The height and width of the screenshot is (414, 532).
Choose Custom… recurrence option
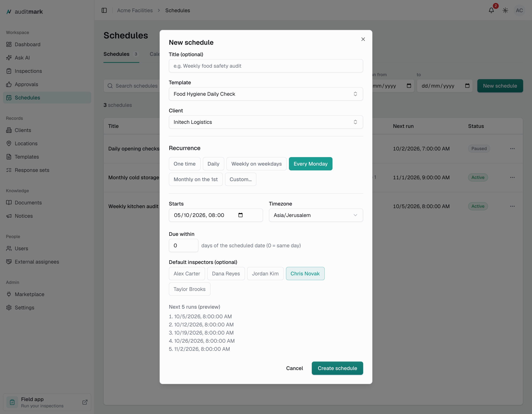241,179
